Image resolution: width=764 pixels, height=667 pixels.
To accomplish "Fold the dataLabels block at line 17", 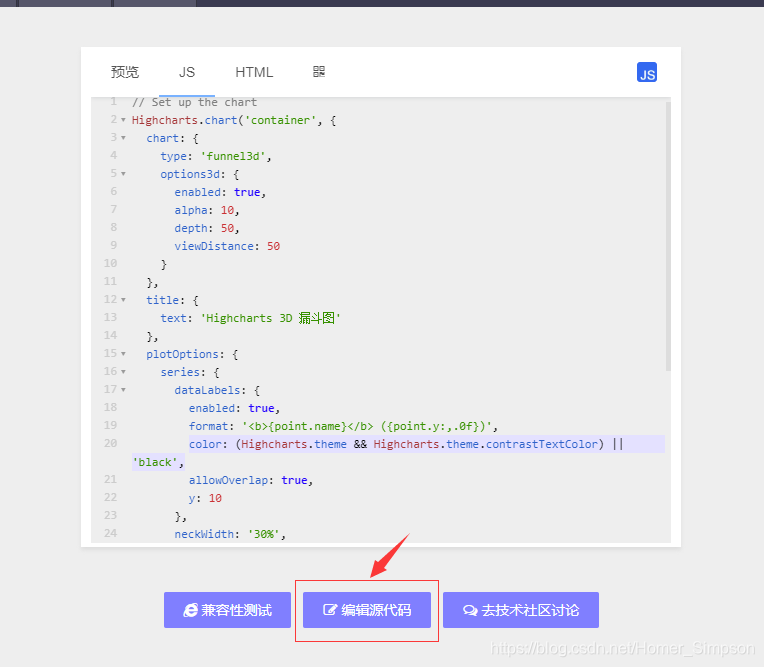I will [123, 390].
